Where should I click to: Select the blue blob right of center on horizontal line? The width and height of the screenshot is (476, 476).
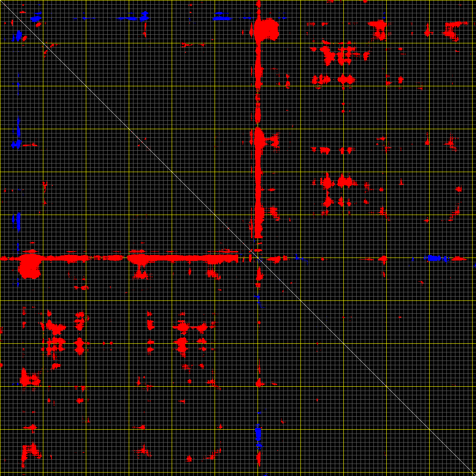coord(434,258)
